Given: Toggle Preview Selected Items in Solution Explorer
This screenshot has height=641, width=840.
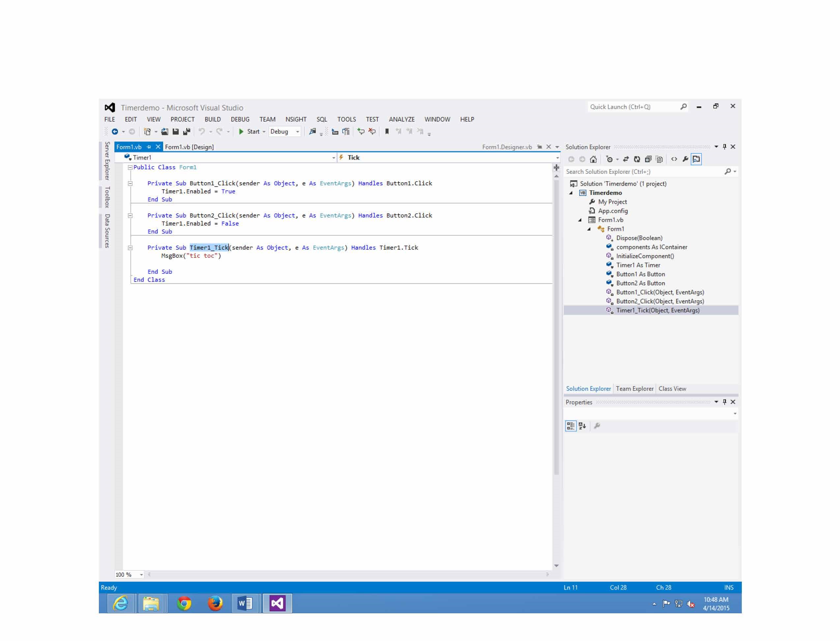Looking at the screenshot, I should [x=696, y=160].
